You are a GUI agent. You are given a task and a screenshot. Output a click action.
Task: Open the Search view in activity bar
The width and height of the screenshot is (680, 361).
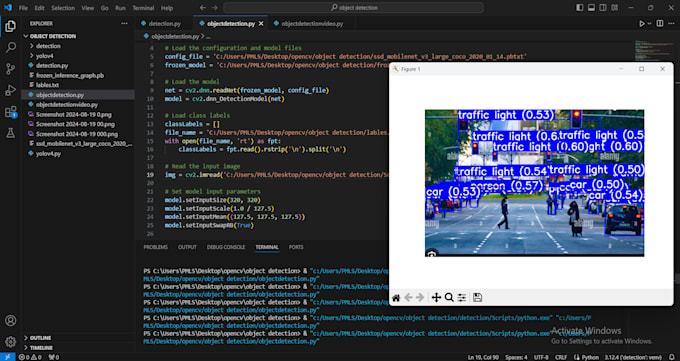pos(10,47)
